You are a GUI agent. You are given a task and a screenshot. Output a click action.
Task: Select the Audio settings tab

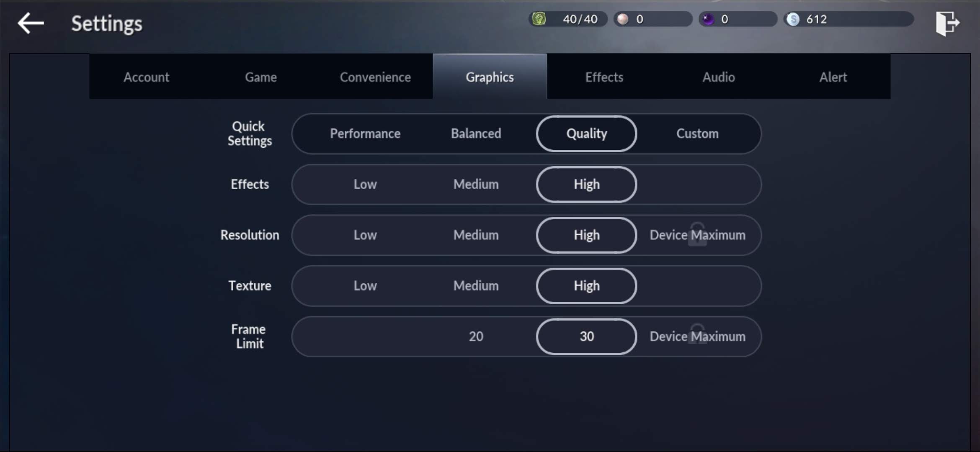(x=719, y=77)
